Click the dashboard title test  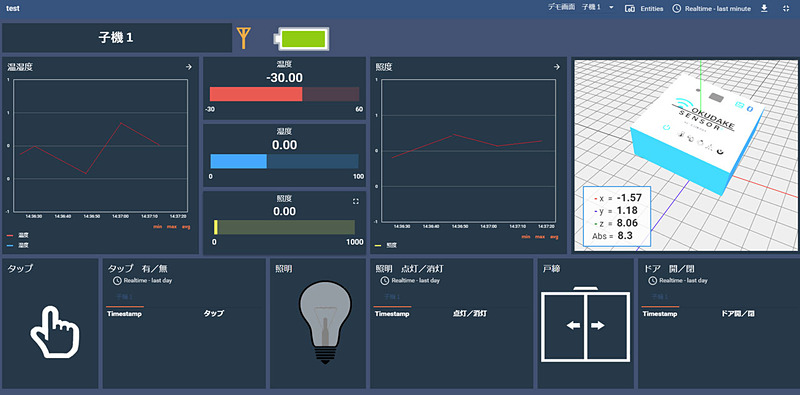click(x=13, y=9)
